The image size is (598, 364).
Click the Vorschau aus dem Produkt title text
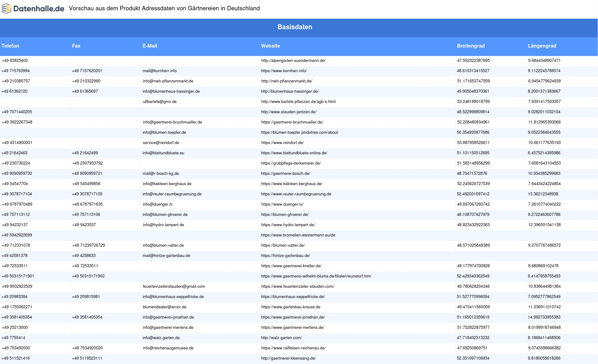pos(164,8)
